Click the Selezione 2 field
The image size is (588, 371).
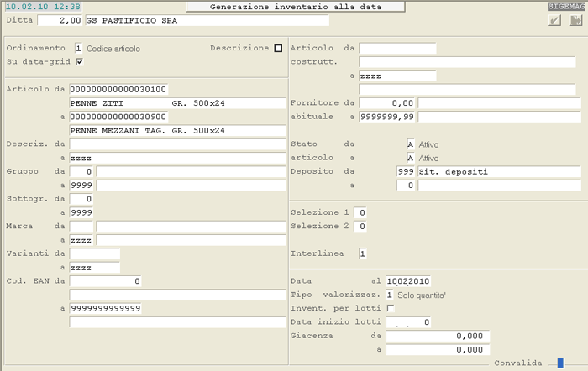tap(360, 226)
